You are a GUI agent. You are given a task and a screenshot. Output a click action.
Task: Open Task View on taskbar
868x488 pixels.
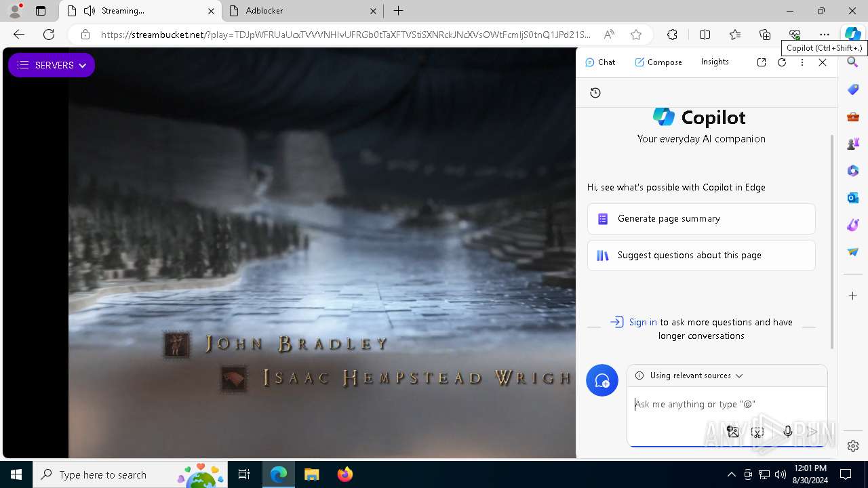point(244,474)
